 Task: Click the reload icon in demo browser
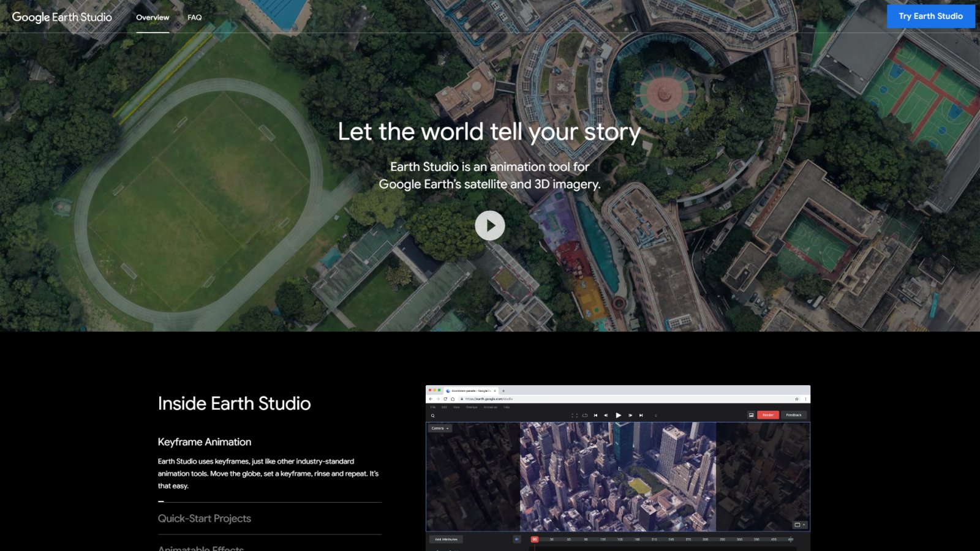(x=445, y=399)
